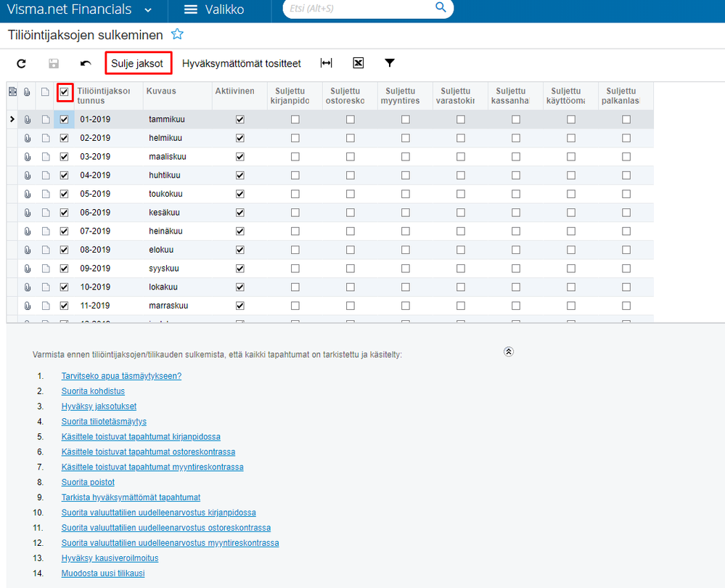Click the search magnifier icon
725x588 pixels.
tap(441, 7)
